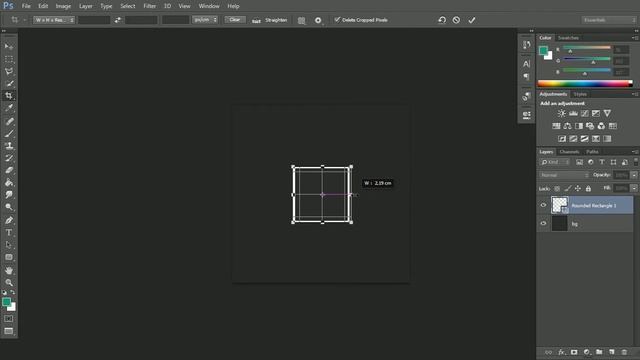Screen dimensions: 640x360
Task: Add a Hue/Saturation adjustment
Action: (556, 126)
